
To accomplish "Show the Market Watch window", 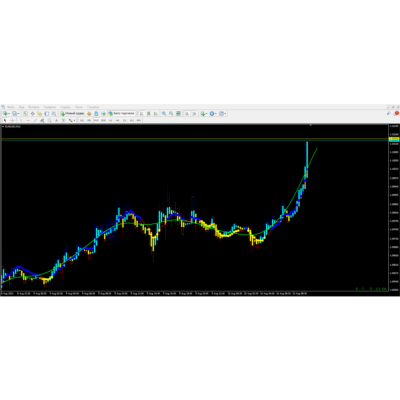I will 25,114.
